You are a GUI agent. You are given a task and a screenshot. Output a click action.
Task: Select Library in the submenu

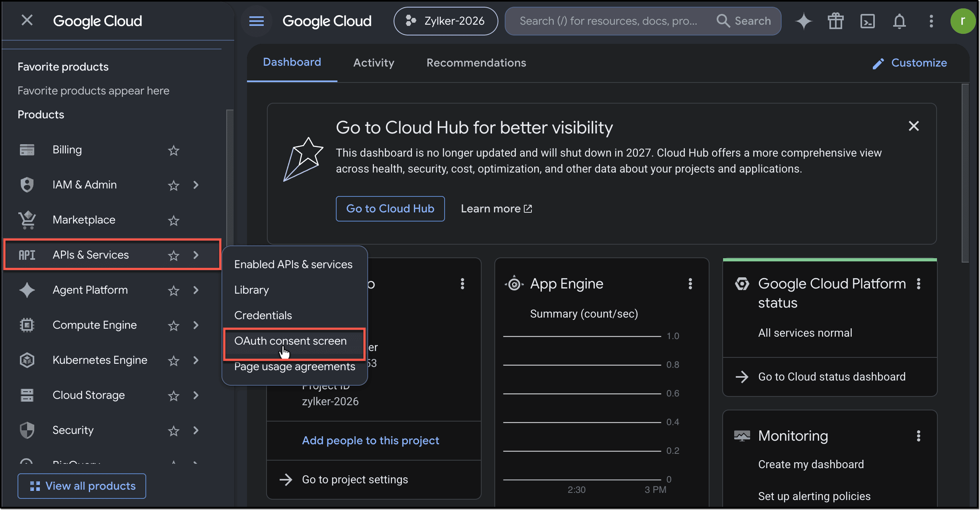click(x=294, y=290)
